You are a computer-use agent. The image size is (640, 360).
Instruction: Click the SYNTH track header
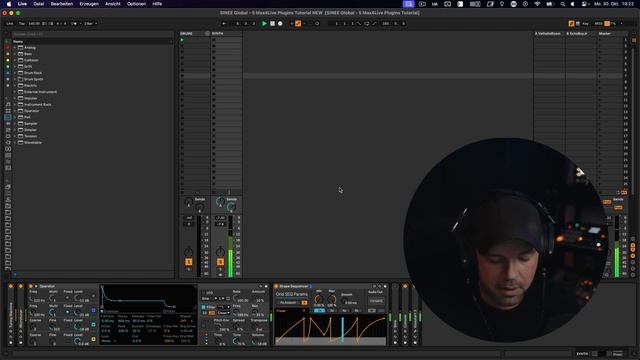point(227,33)
